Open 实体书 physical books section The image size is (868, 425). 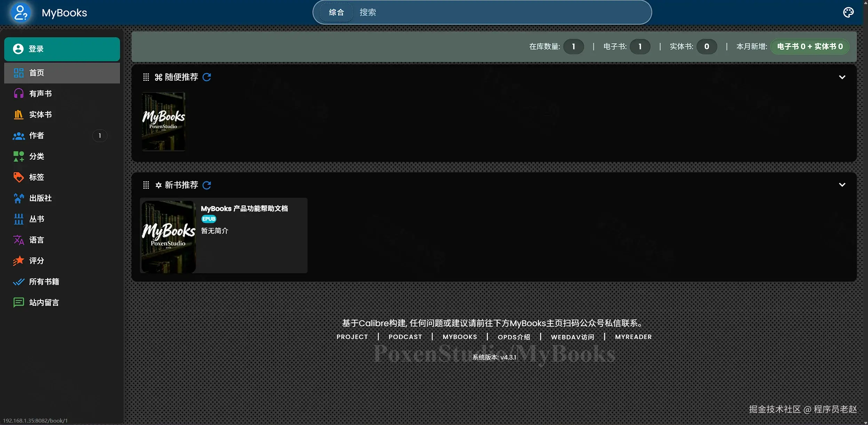pyautogui.click(x=62, y=115)
